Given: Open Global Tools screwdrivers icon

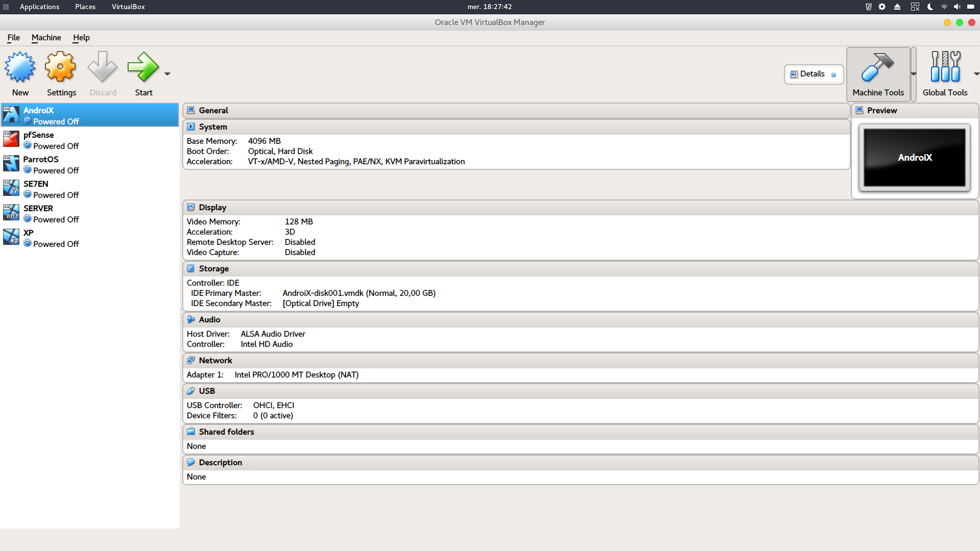Looking at the screenshot, I should 945,67.
